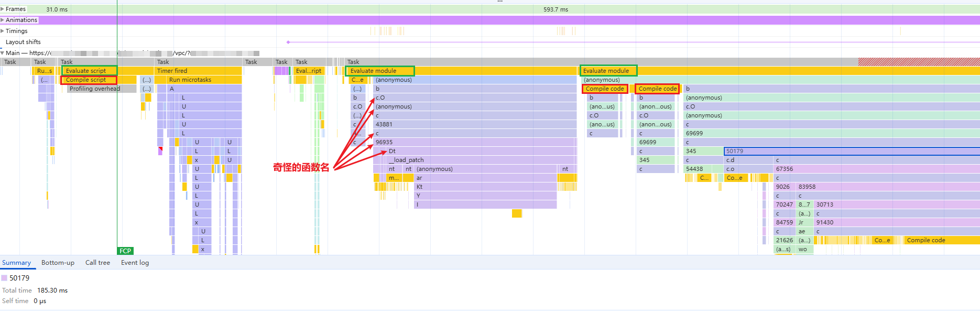980x312 pixels.
Task: Click the Layout shifts track label
Action: coord(23,42)
